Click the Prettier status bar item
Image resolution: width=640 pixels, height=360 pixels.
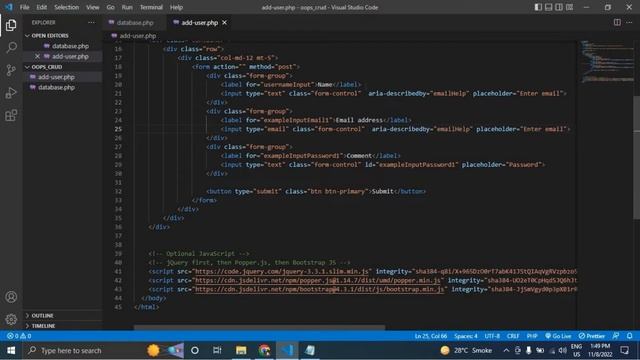tap(591, 336)
